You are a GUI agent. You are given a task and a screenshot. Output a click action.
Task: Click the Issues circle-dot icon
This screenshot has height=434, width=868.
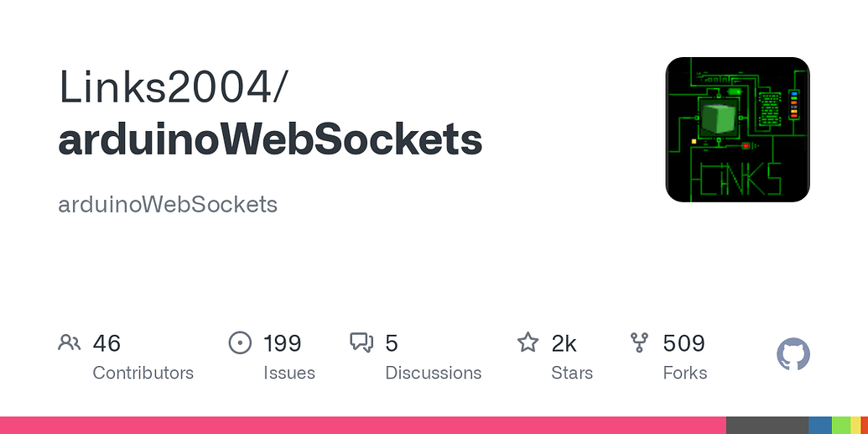tap(240, 342)
